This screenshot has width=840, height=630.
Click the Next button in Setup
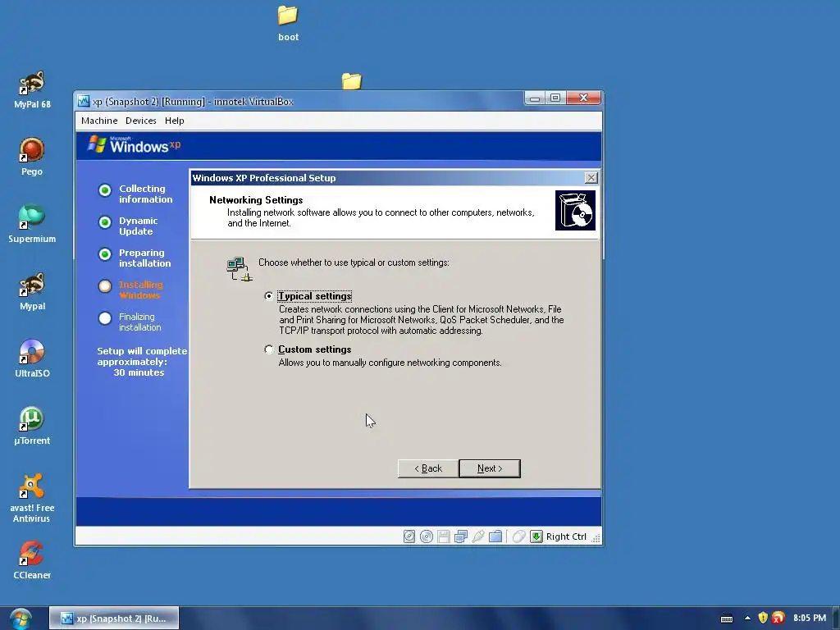tap(490, 468)
